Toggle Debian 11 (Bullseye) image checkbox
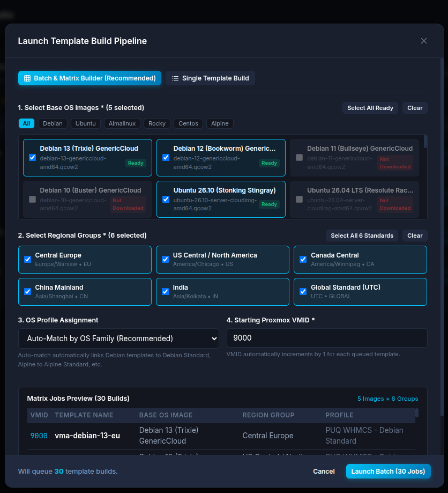The image size is (448, 493). click(300, 158)
